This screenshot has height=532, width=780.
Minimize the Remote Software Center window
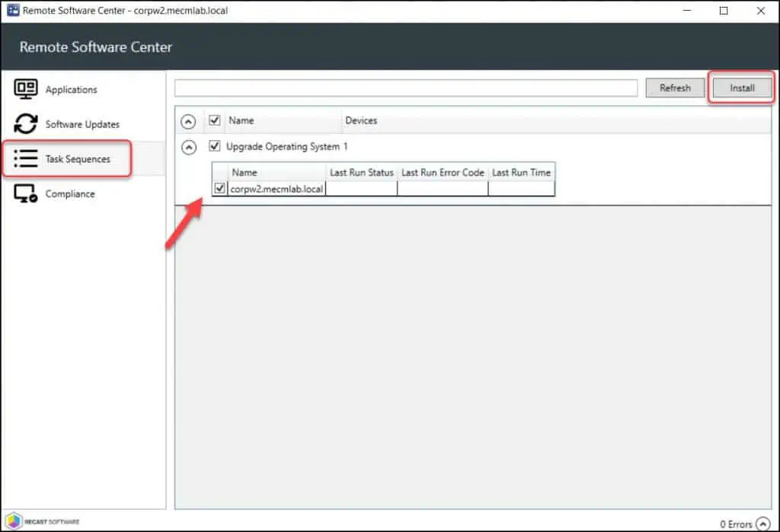[x=687, y=11]
